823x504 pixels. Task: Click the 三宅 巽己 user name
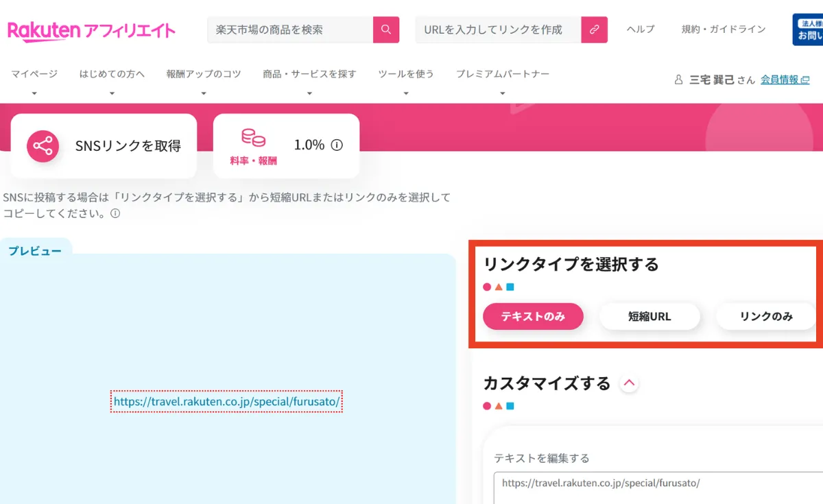pos(712,80)
